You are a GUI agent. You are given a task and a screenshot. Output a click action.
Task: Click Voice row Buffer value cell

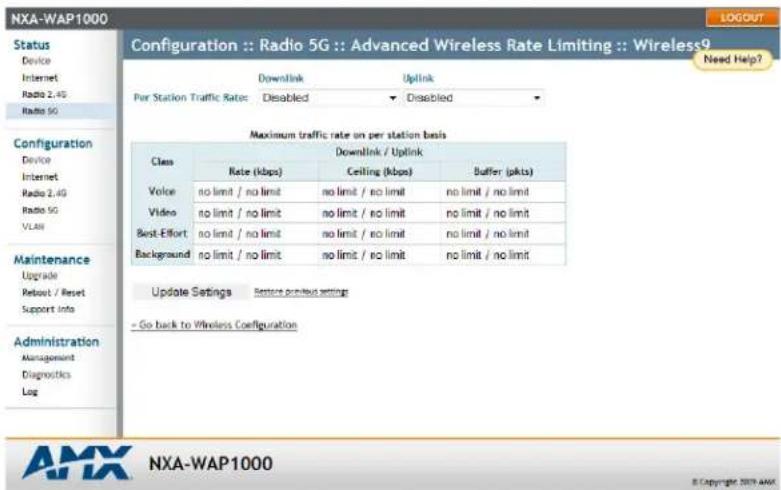point(503,192)
